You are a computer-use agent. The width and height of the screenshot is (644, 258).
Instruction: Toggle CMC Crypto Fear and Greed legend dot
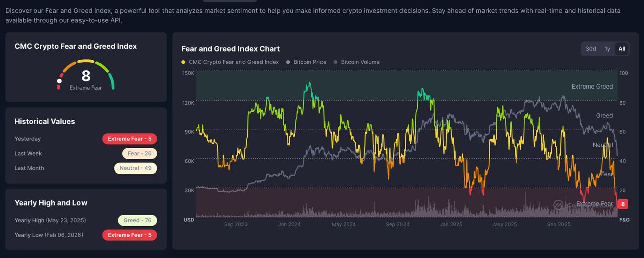[183, 62]
